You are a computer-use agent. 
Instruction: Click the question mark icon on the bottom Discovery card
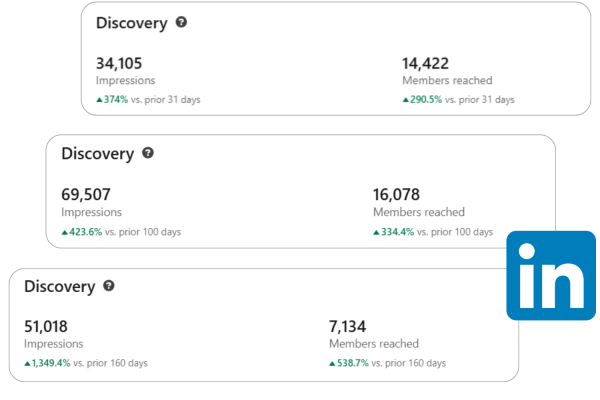pos(109,286)
